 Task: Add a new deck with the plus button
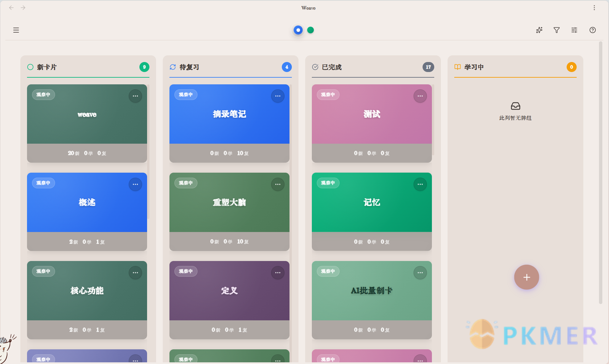click(527, 277)
